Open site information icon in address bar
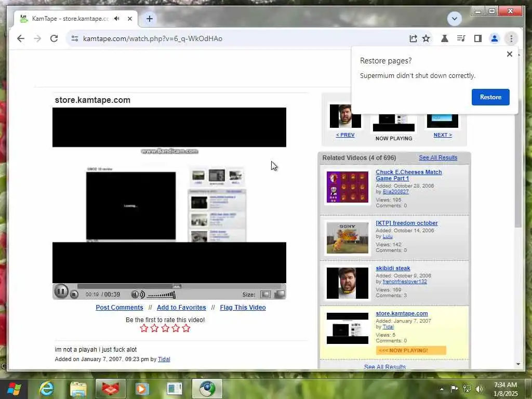Viewport: 532px width, 399px height. tap(75, 38)
